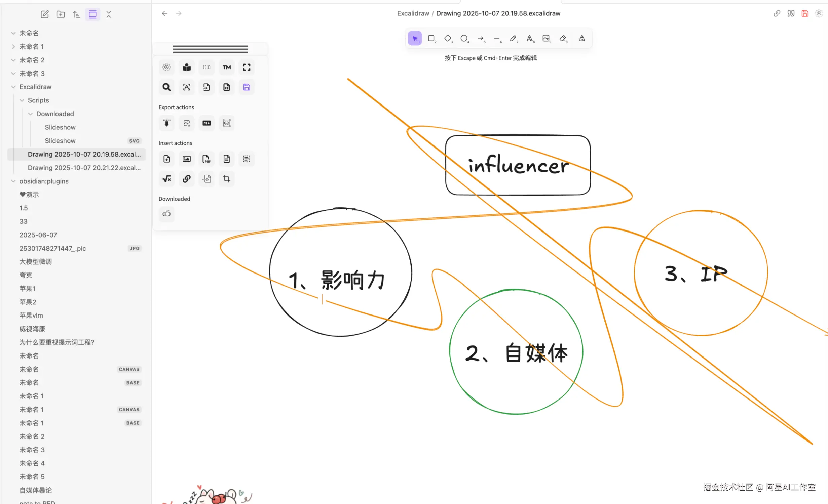Open the 自媒体暴论 note
Viewport: 828px width, 504px height.
tap(36, 490)
